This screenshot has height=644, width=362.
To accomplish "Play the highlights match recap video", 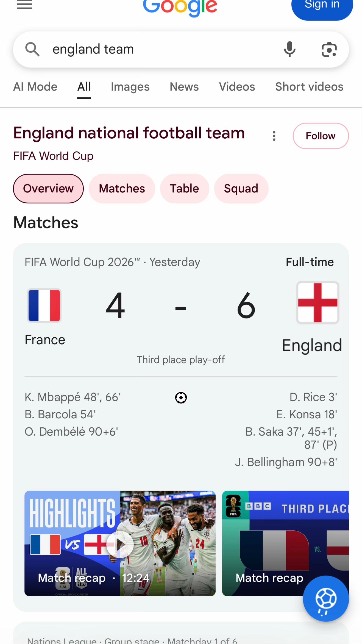I will 120,543.
